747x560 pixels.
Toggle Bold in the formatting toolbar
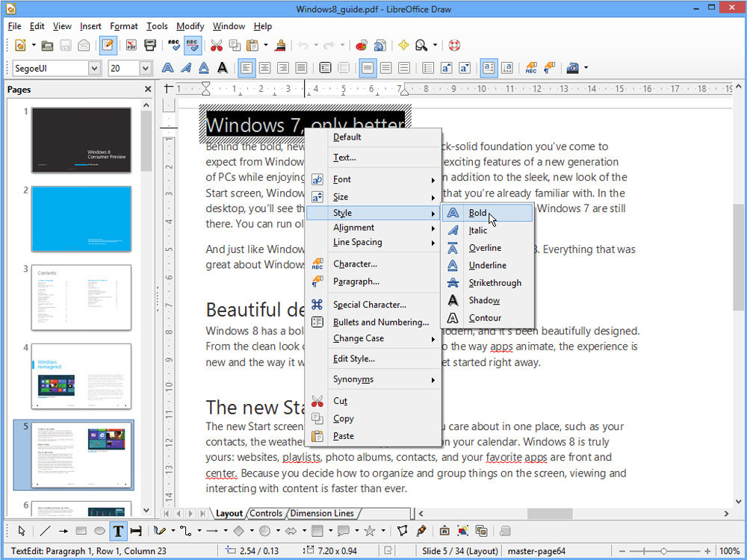[167, 68]
